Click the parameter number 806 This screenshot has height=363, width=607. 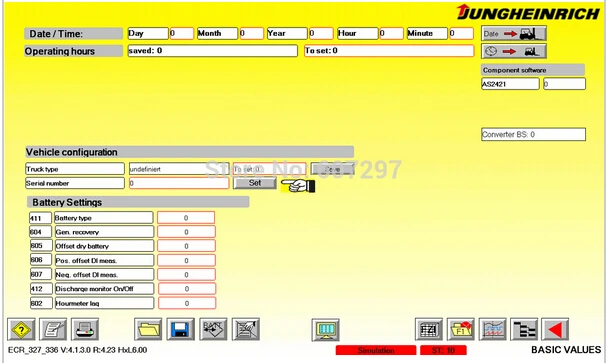coord(41,260)
